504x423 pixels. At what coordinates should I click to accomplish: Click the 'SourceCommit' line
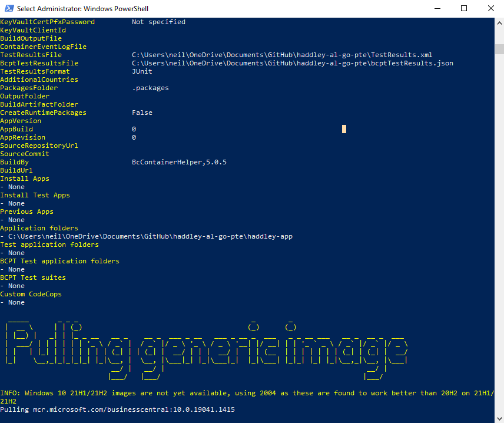(25, 154)
